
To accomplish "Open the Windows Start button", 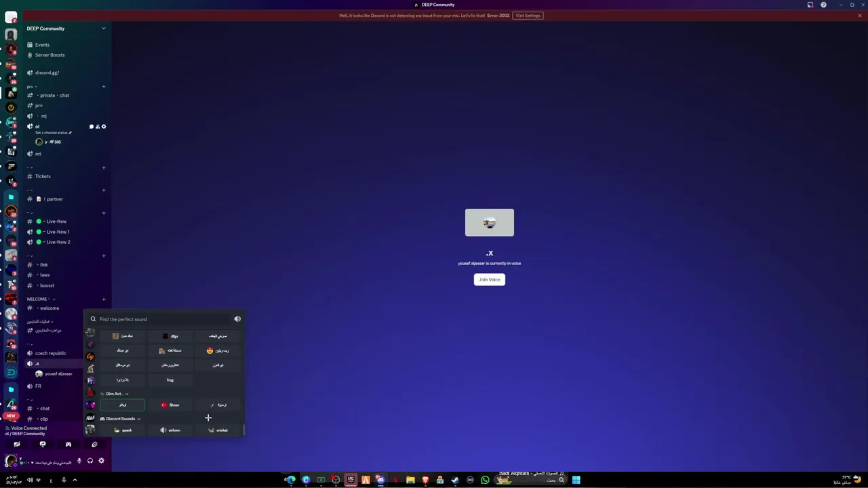I will 576,480.
